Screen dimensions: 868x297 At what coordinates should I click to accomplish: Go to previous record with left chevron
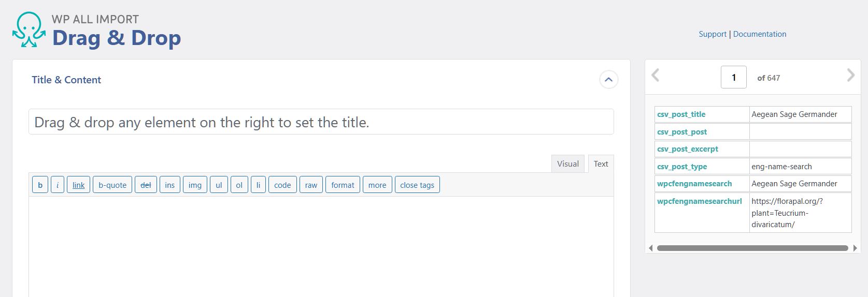655,76
